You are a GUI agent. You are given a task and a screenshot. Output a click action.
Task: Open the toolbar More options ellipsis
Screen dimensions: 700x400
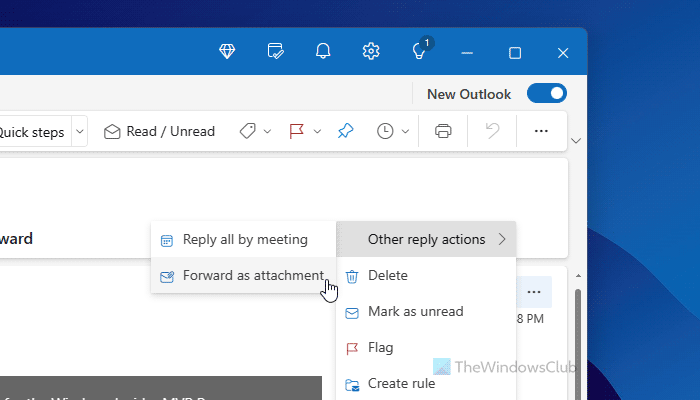point(541,131)
